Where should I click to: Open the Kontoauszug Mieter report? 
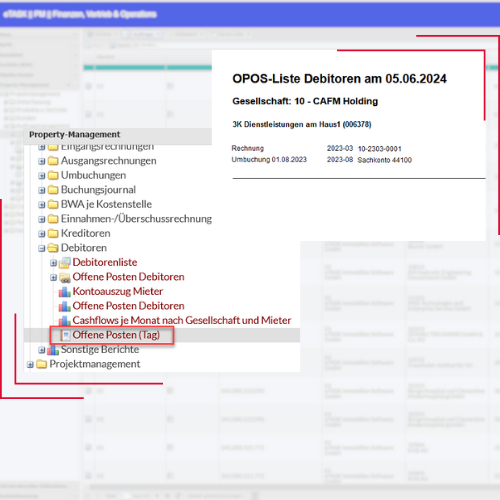118,291
